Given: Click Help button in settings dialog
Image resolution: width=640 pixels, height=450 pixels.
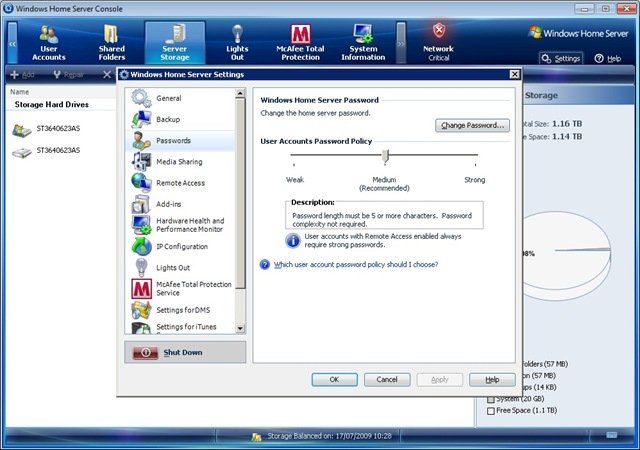Looking at the screenshot, I should [492, 380].
